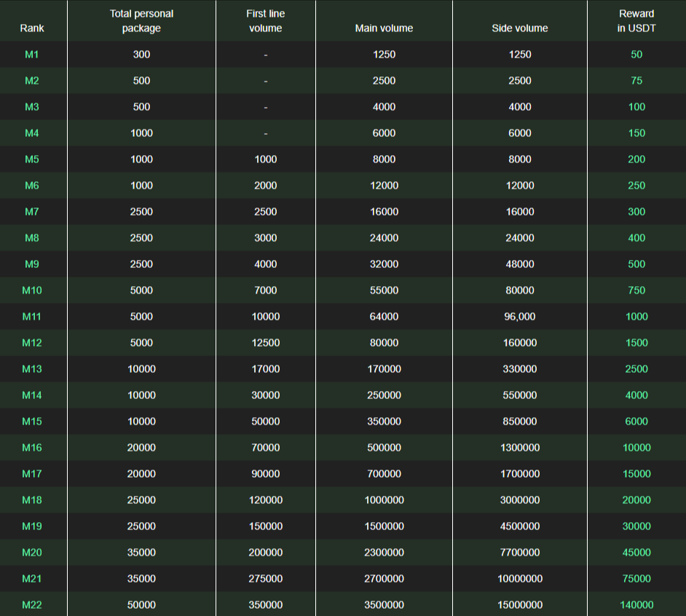
Task: Click the M1 total personal package value 300
Action: click(x=141, y=55)
